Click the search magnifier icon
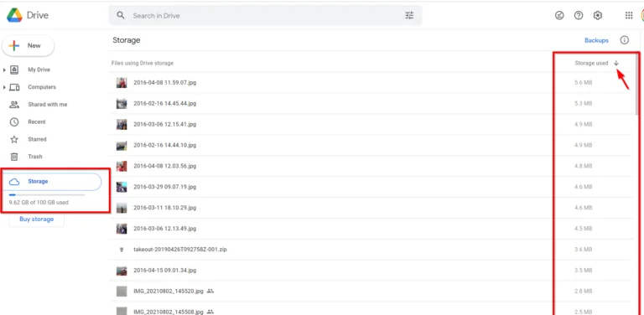The image size is (644, 315). point(121,16)
